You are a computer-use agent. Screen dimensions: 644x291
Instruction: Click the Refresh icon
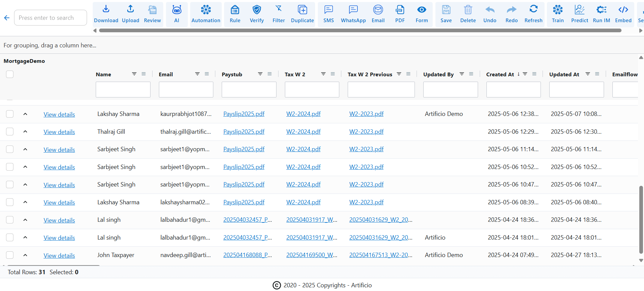click(x=533, y=14)
